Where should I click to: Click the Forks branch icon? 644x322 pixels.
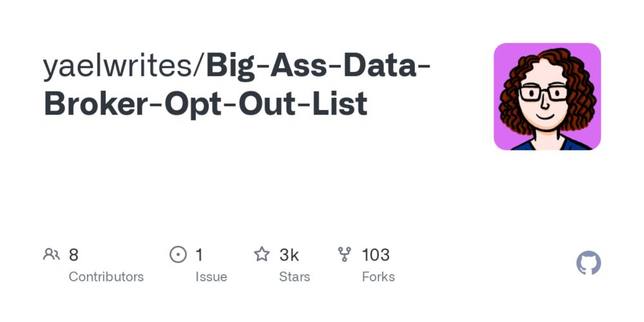[x=345, y=254]
